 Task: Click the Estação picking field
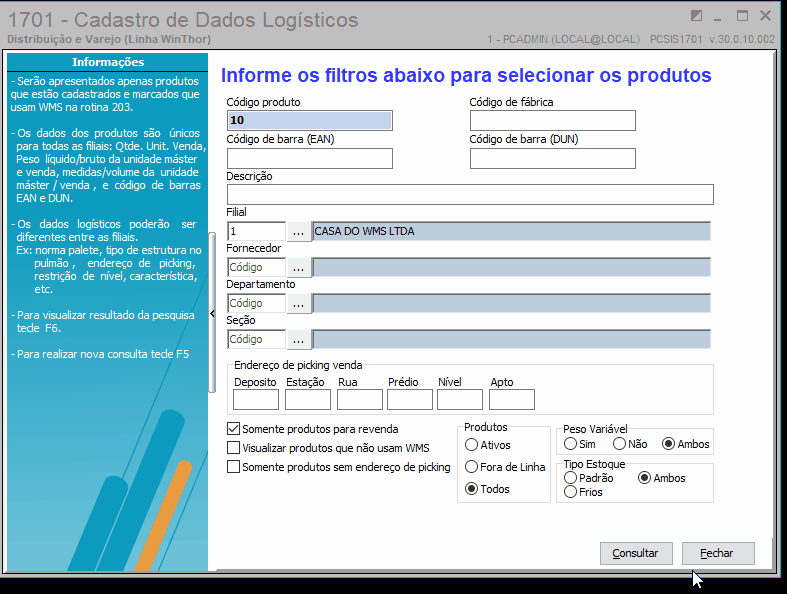tap(308, 400)
